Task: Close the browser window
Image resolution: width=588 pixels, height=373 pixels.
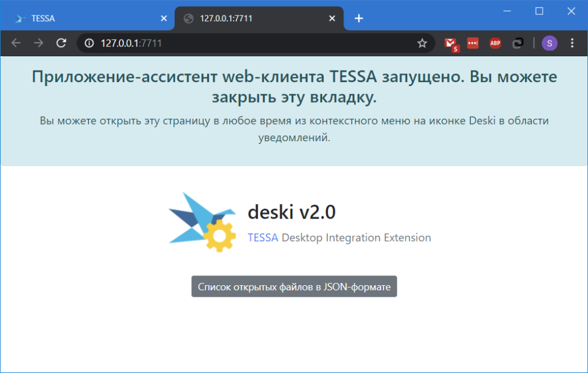Action: 571,11
